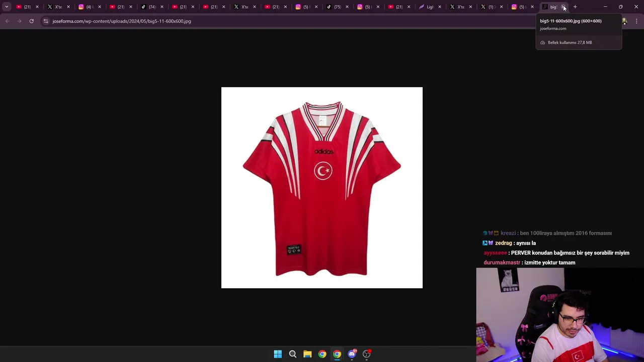Screen dimensions: 644x362
Task: Open OBS Studio from the taskbar
Action: click(x=367, y=354)
